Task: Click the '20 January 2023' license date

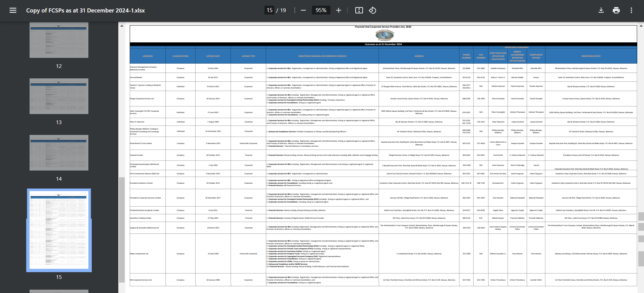Action: 213,99
